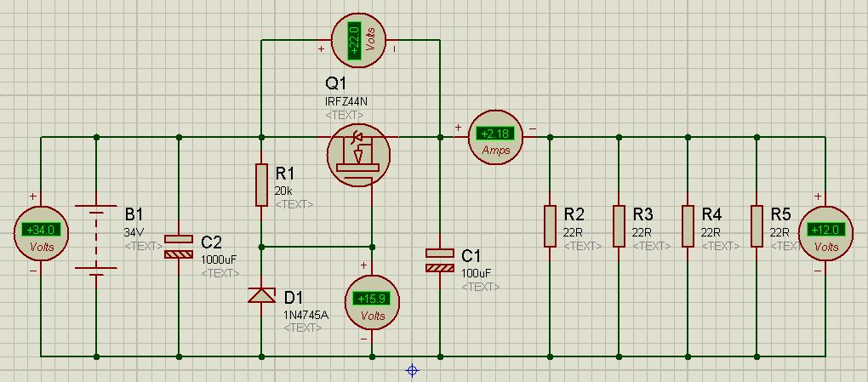Image resolution: width=868 pixels, height=382 pixels.
Task: Select resistor R3 body
Action: (x=619, y=225)
